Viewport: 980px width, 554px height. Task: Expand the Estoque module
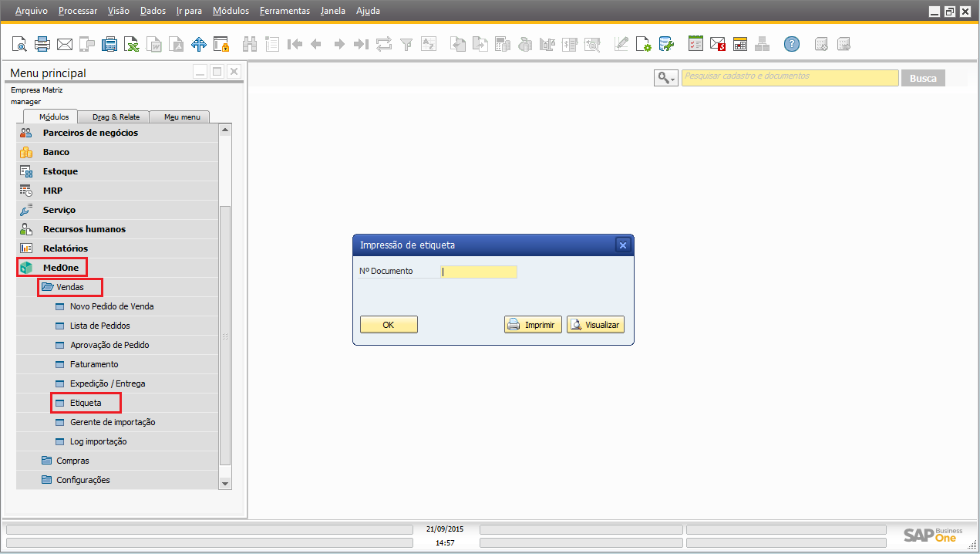(60, 171)
